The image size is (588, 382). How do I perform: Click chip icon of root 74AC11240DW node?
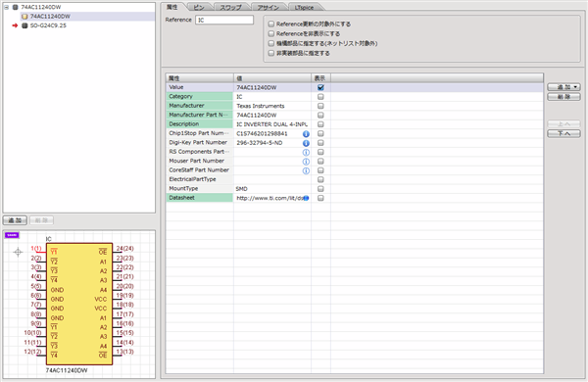[x=16, y=7]
